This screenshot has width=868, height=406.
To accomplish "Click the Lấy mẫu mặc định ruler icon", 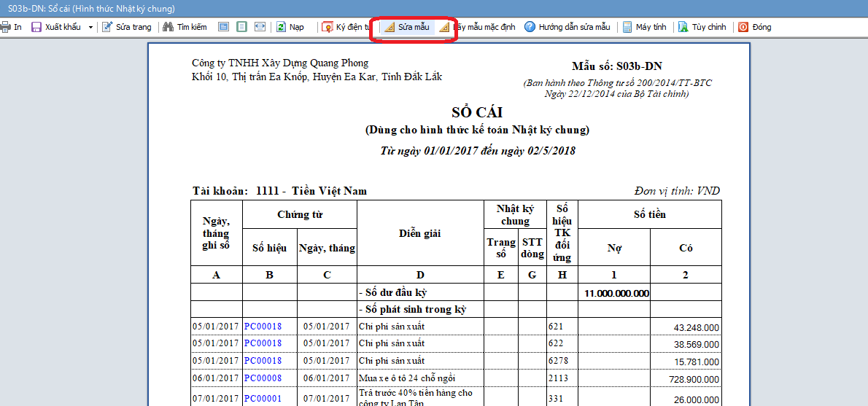I will [x=444, y=26].
